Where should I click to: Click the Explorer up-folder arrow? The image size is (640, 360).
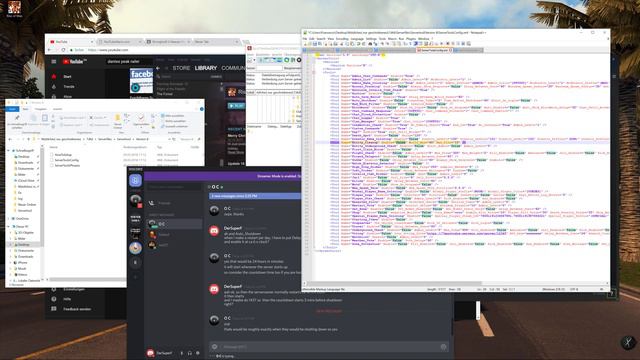click(29, 139)
